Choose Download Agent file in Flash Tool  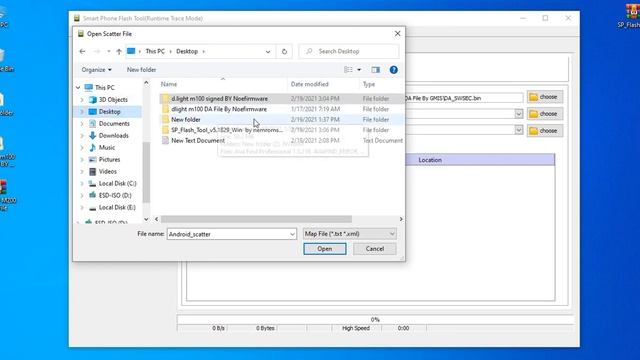point(544,97)
